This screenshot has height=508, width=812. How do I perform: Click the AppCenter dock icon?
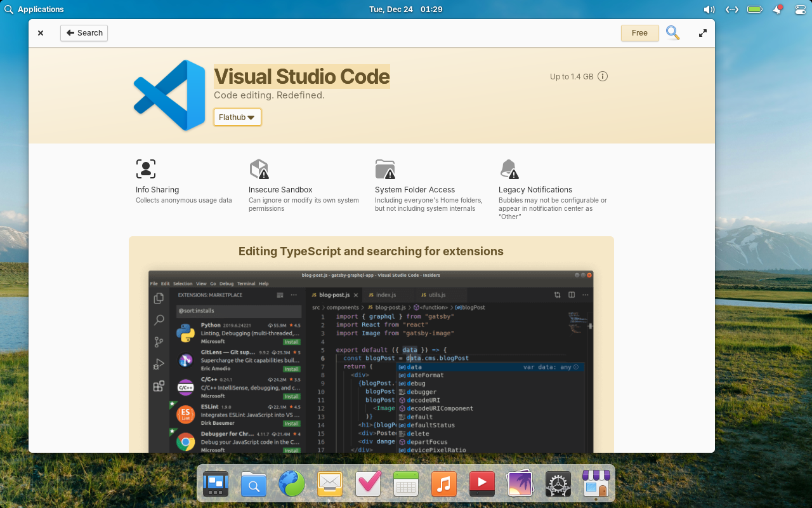point(596,484)
